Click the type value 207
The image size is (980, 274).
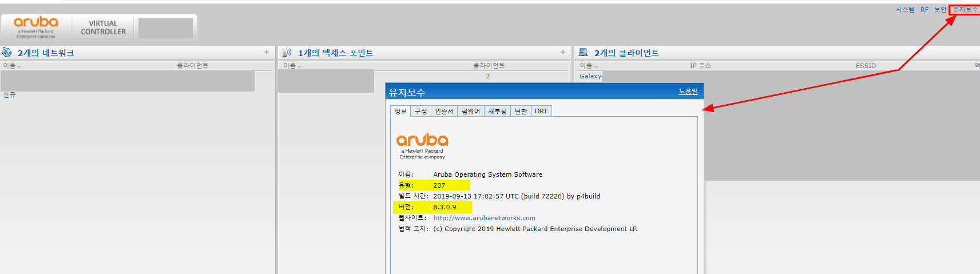439,185
